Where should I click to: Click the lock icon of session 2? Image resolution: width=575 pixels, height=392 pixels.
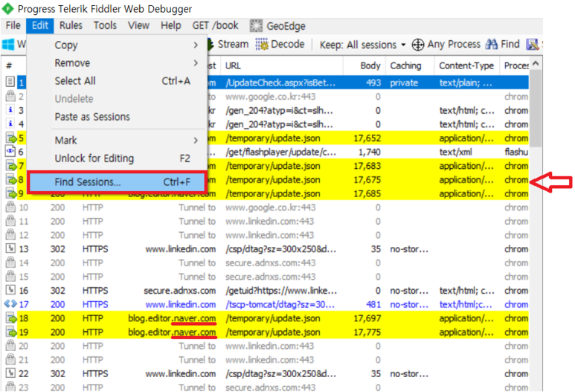point(10,97)
